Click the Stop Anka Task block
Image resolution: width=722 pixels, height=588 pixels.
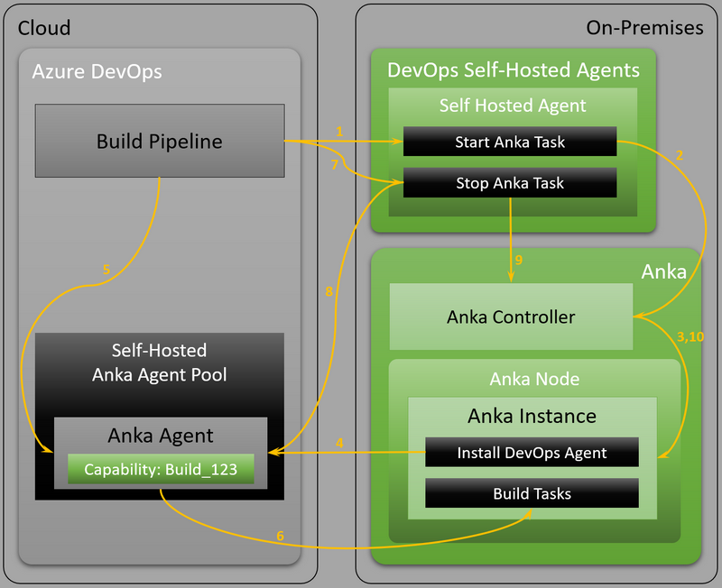tap(510, 182)
